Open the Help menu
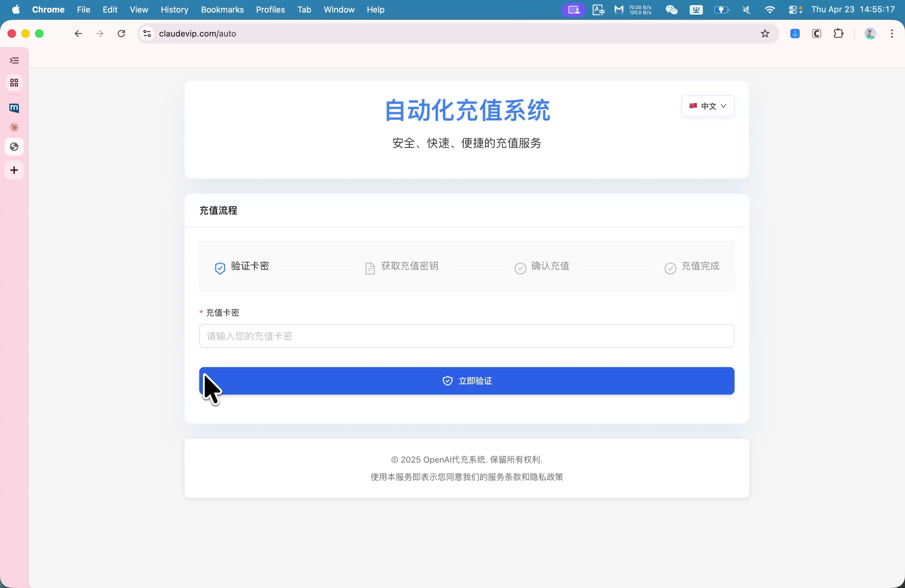The image size is (905, 588). pyautogui.click(x=376, y=10)
